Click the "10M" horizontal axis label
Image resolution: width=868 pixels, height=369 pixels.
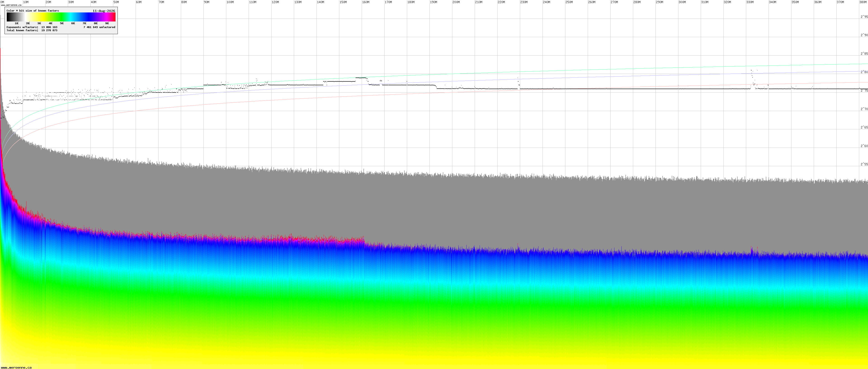(26, 2)
